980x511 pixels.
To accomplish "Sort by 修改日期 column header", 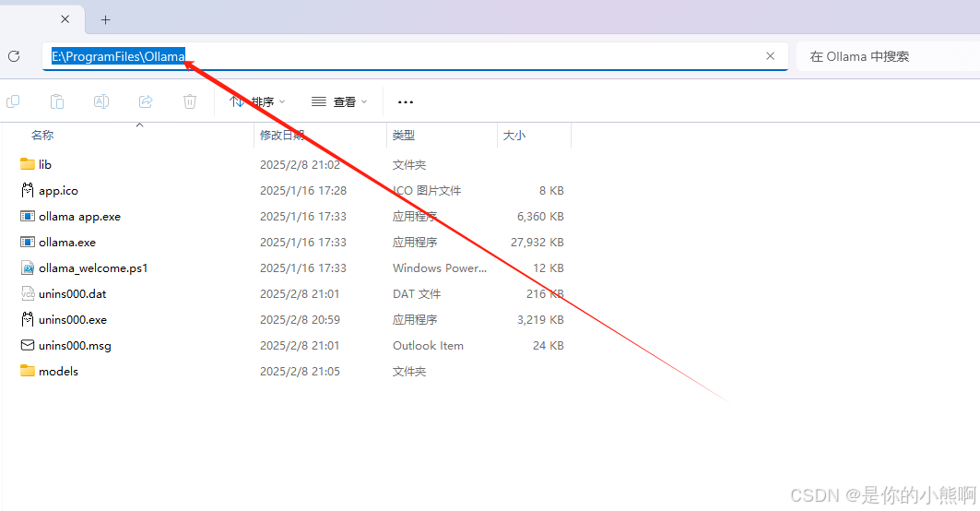I will 282,135.
